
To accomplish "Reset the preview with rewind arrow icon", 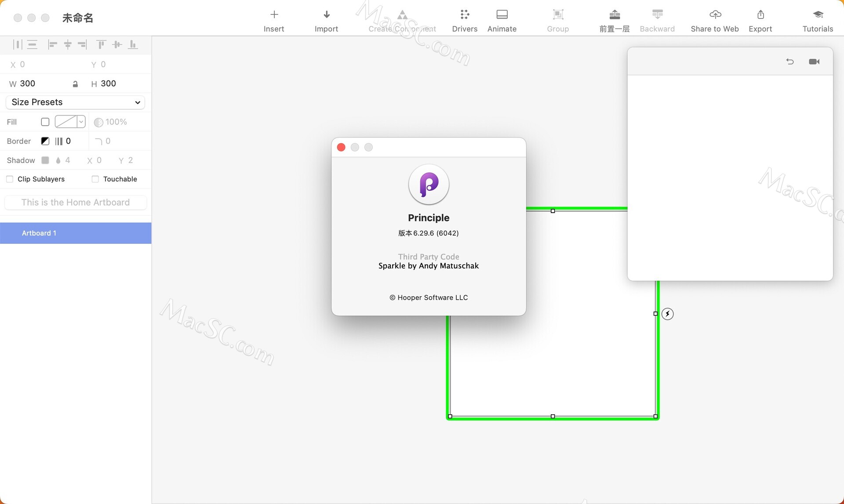I will [x=790, y=62].
